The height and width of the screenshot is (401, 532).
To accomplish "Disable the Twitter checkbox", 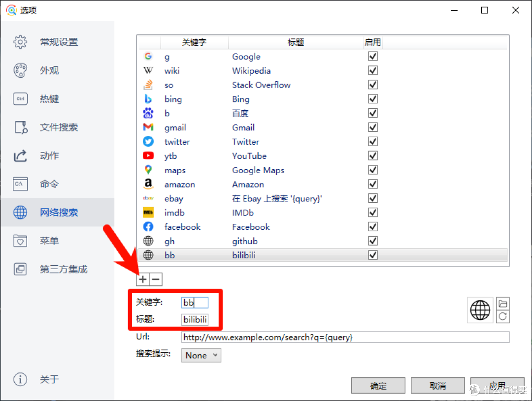I will (x=373, y=141).
